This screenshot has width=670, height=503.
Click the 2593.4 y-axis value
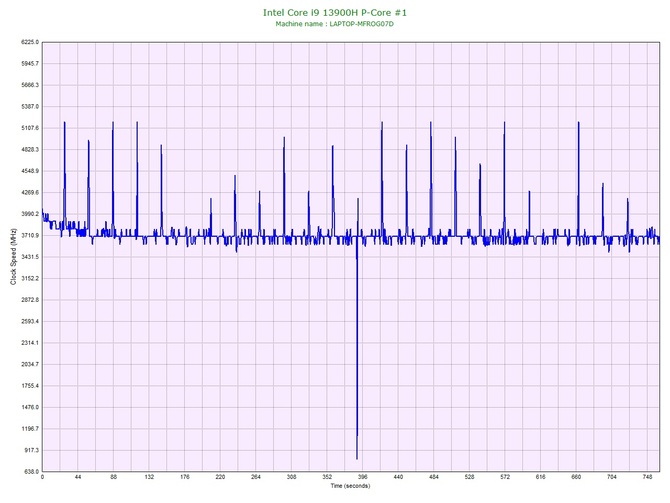(x=30, y=321)
